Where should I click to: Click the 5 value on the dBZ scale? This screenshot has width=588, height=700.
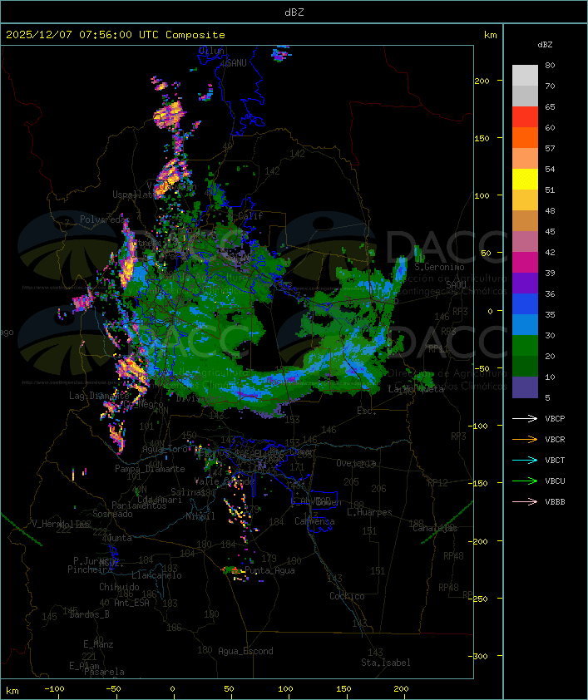pyautogui.click(x=547, y=397)
